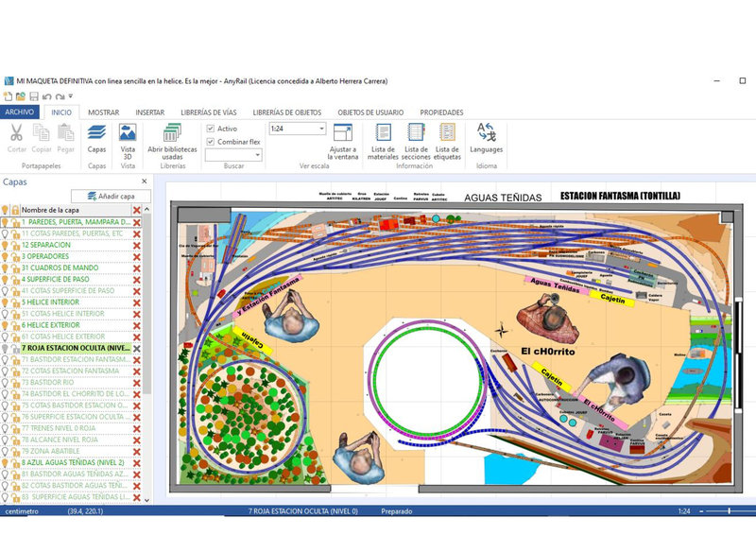Switch to the PROPIEDADES tab
The width and height of the screenshot is (756, 535).
pyautogui.click(x=441, y=112)
